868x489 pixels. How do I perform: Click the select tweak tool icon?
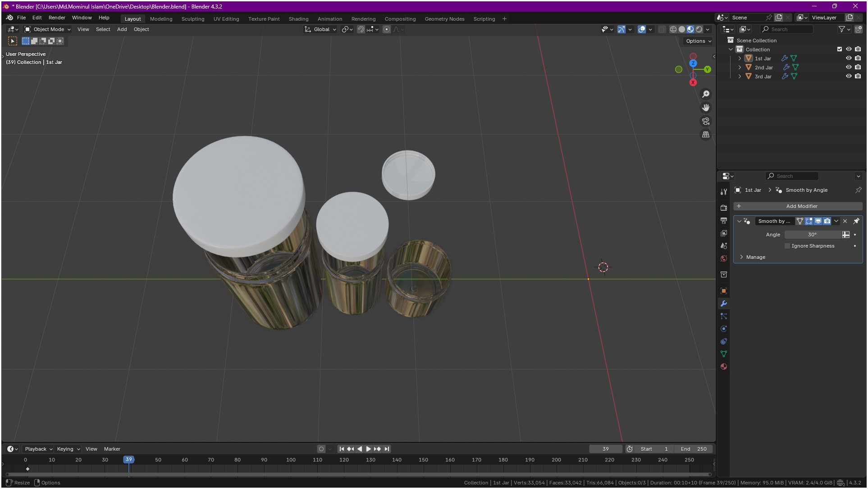13,41
